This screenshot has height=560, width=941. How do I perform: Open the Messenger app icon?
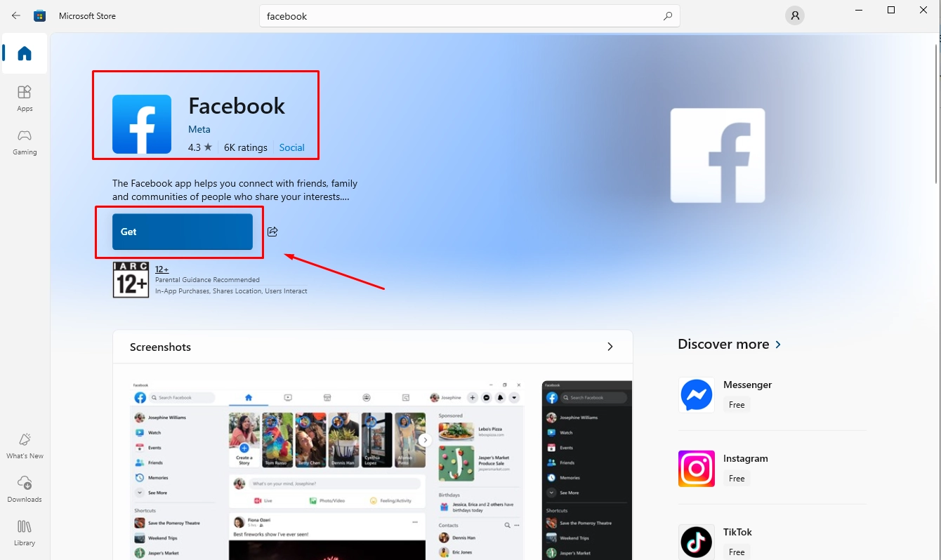(x=697, y=395)
